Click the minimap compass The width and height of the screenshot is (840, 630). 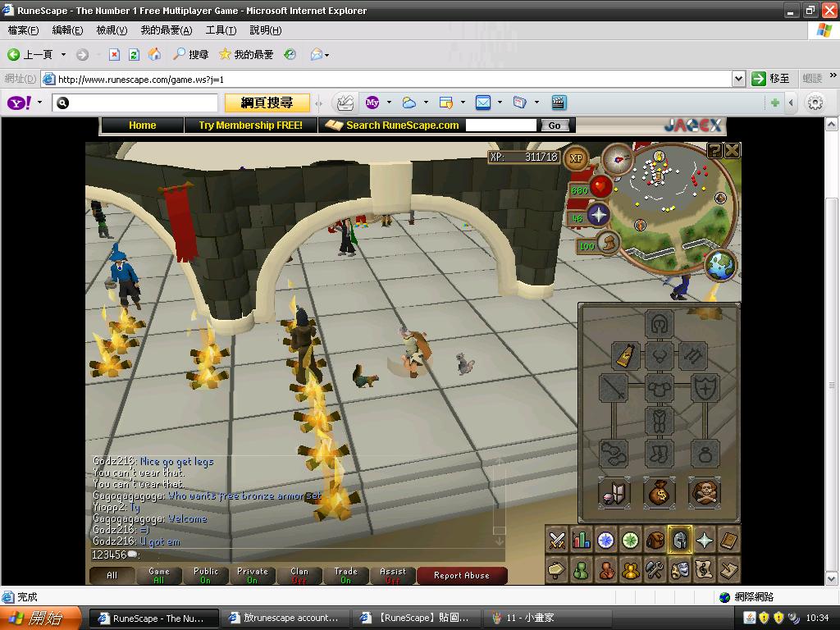pos(617,158)
